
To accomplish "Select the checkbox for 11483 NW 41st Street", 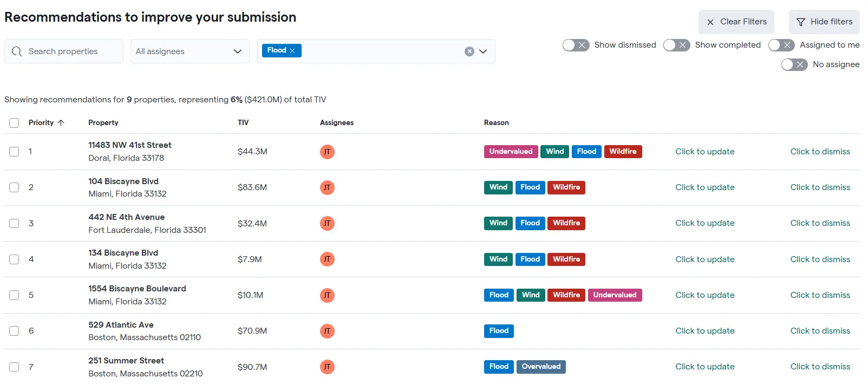I will click(14, 152).
